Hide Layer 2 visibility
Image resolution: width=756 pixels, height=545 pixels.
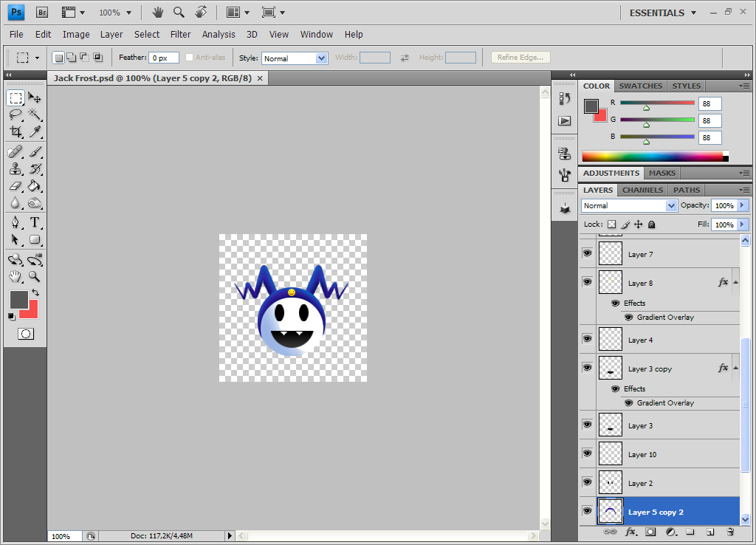pos(587,481)
